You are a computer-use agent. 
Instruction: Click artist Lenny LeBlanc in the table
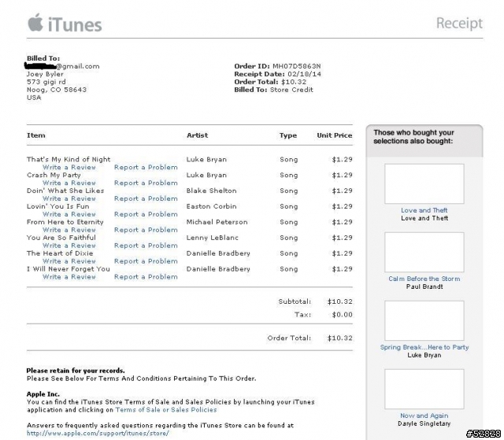213,238
